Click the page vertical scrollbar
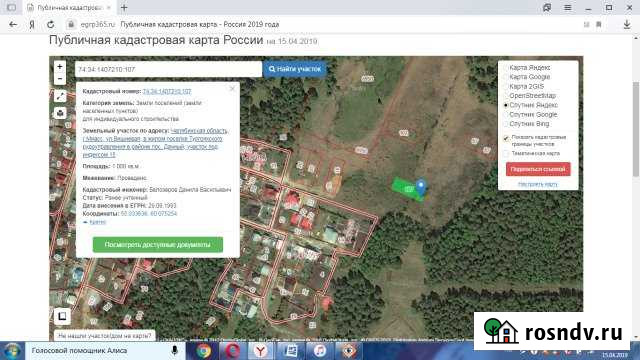 636,129
